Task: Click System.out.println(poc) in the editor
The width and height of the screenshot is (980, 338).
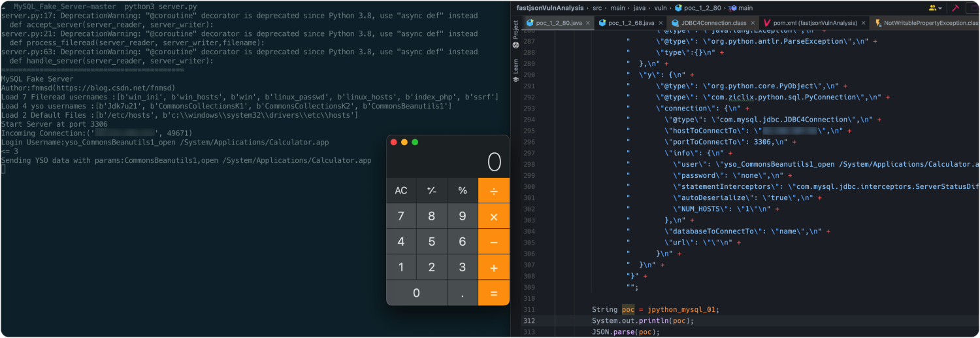Action: point(643,320)
